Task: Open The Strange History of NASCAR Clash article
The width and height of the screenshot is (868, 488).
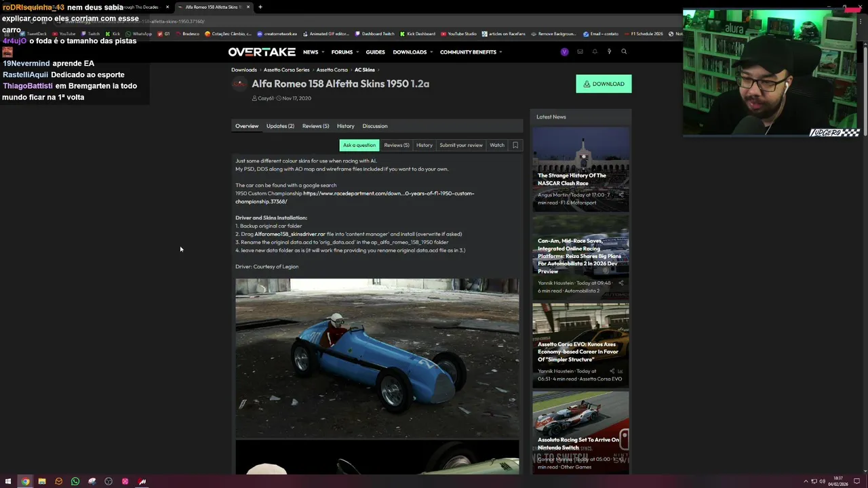Action: coord(572,179)
